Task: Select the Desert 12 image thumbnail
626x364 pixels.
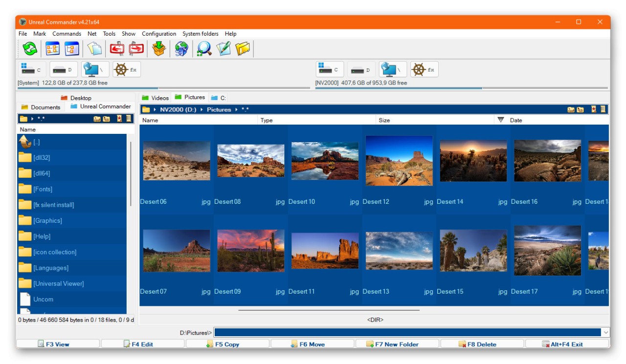Action: point(399,161)
